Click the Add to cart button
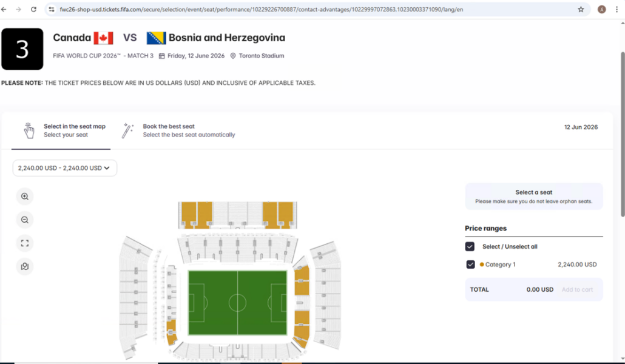The height and width of the screenshot is (364, 625). coord(576,289)
